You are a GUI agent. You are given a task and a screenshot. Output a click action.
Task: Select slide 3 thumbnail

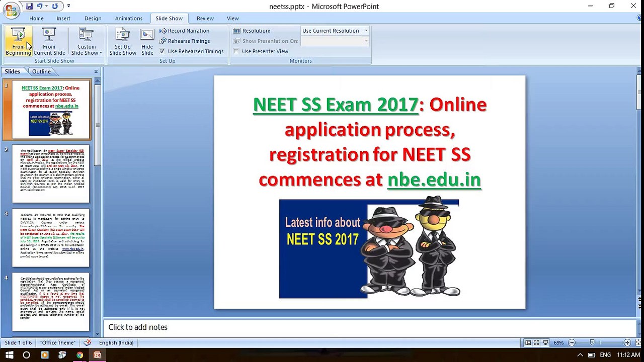point(51,237)
